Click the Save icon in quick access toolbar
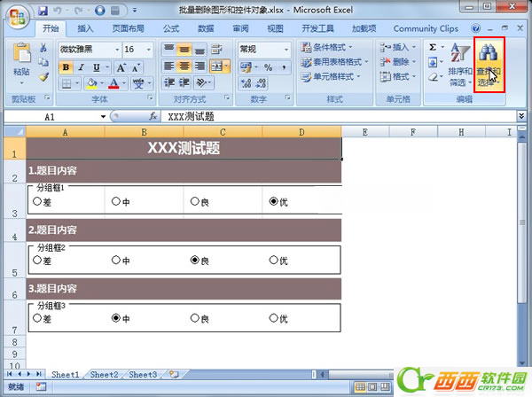 43,11
